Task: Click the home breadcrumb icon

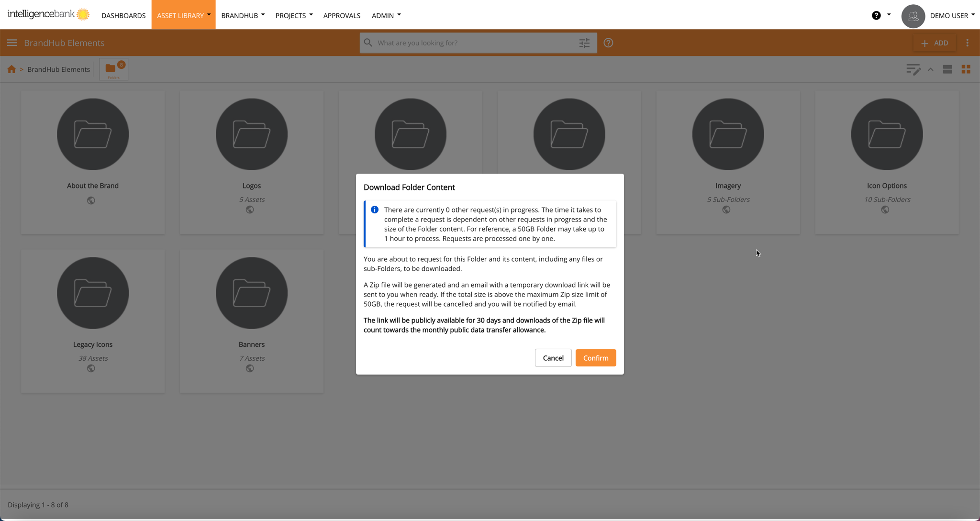Action: pos(11,69)
